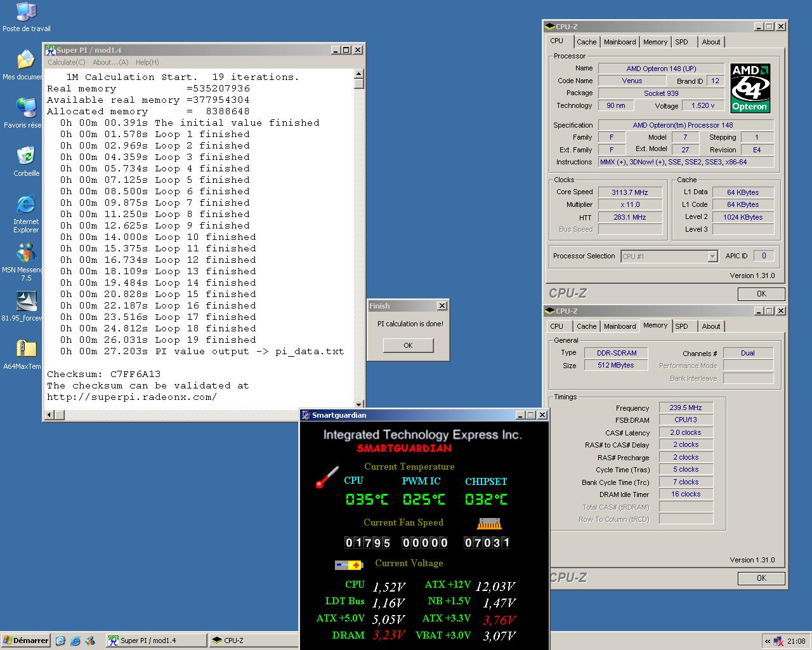Open the Favoris réseau desktop icon
This screenshot has height=650, width=812.
click(x=26, y=108)
